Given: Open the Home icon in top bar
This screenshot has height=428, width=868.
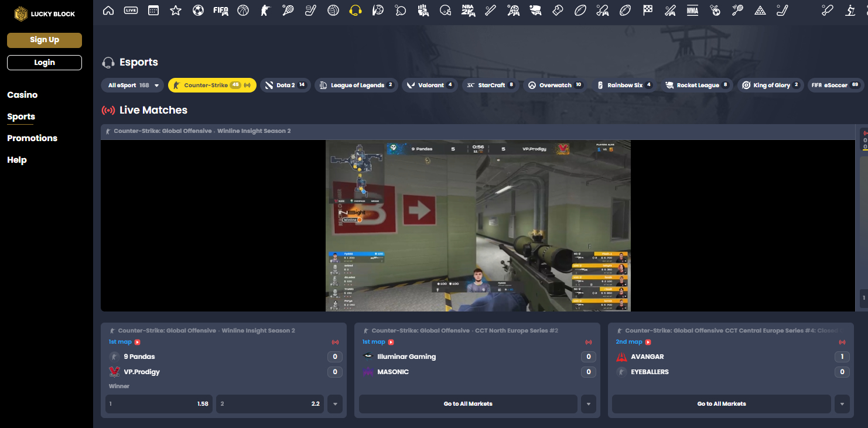Looking at the screenshot, I should (108, 10).
